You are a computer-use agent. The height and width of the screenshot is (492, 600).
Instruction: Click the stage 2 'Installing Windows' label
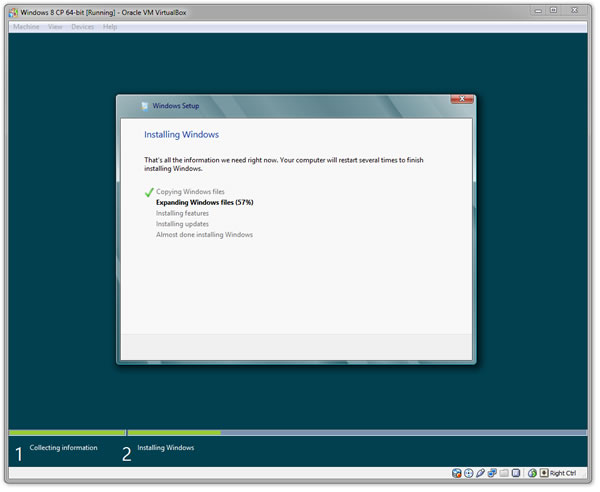pos(166,448)
